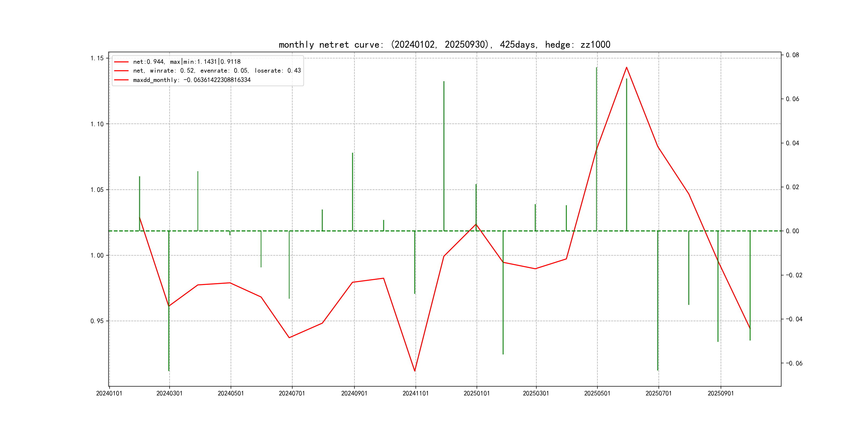Viewport: 868px width, 434px height.
Task: Click the red line swatch beside net:0.944
Action: 121,62
